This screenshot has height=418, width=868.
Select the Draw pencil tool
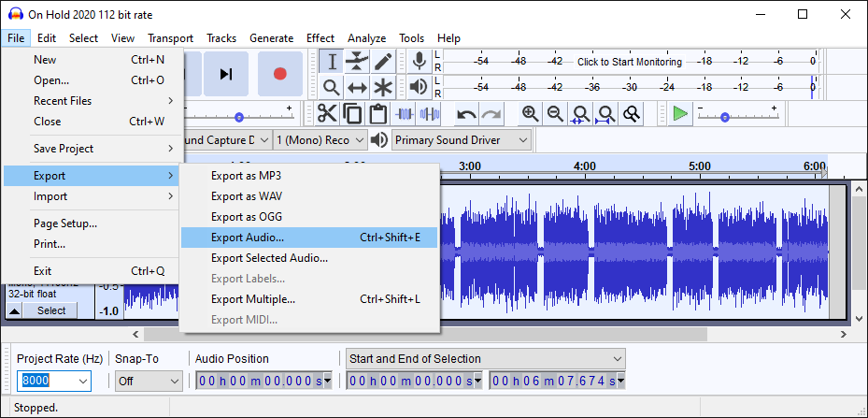click(383, 62)
